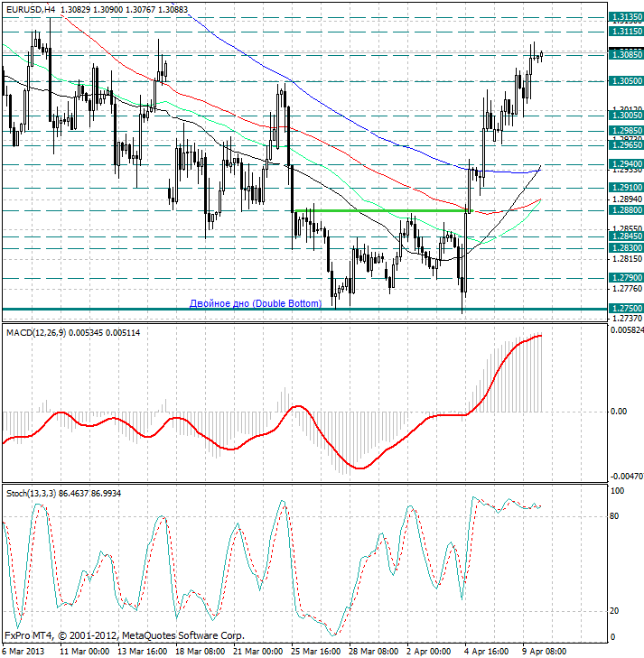Image resolution: width=644 pixels, height=658 pixels.
Task: Select the 0.005824 MACD scale value
Action: [x=627, y=330]
